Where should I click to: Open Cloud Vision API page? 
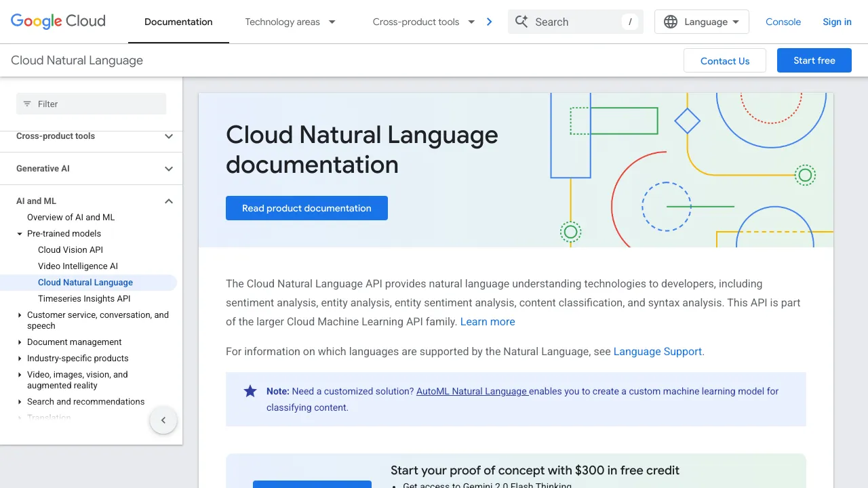(x=71, y=250)
